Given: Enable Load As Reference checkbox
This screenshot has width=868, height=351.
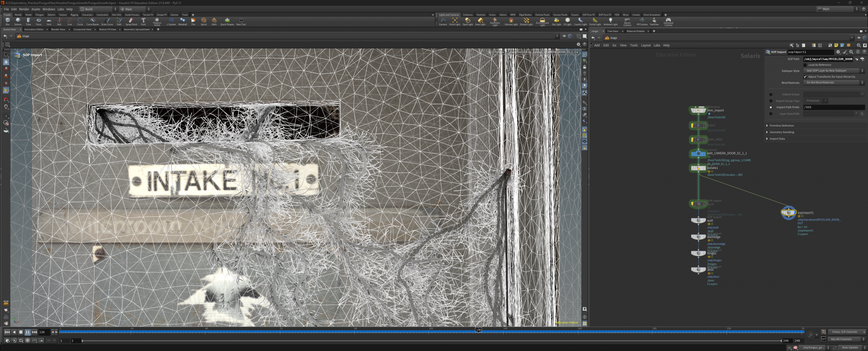Looking at the screenshot, I should [805, 65].
